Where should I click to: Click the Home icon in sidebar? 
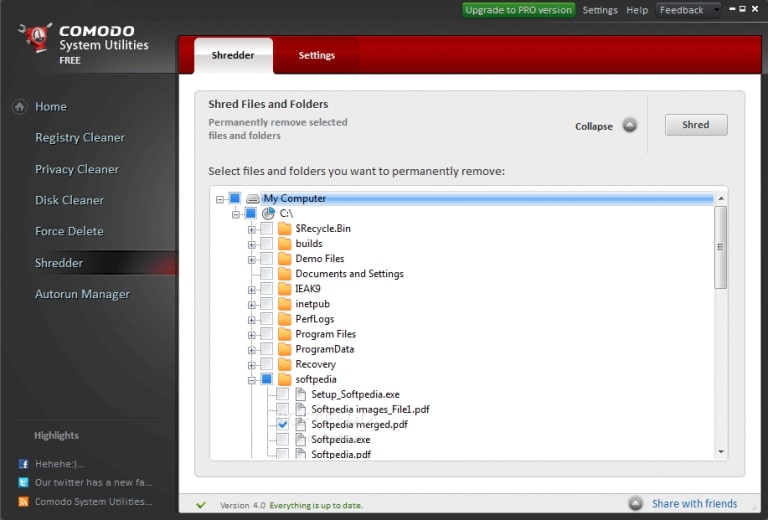[20, 107]
